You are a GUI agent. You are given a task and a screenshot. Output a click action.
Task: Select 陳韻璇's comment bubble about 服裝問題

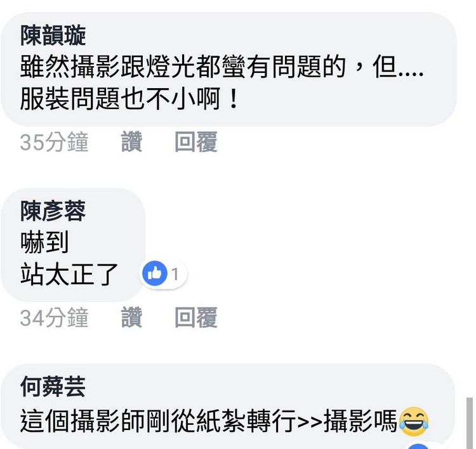tap(228, 70)
